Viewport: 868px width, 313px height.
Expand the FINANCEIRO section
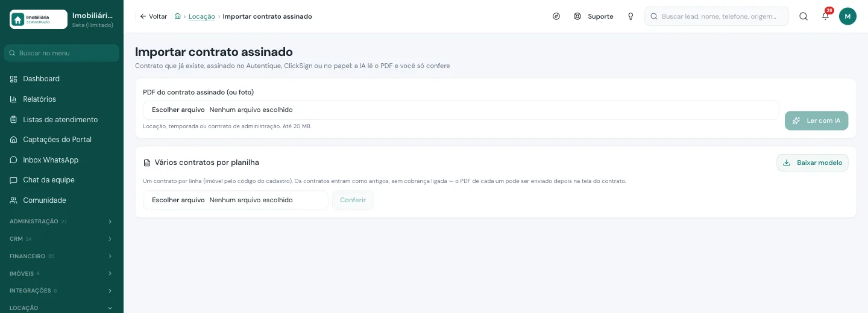click(x=61, y=256)
